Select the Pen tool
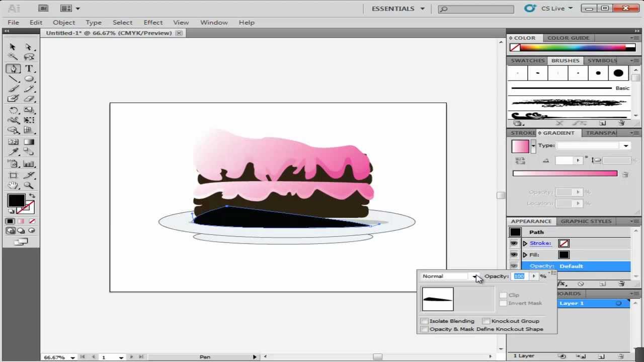The width and height of the screenshot is (644, 362). 13,69
